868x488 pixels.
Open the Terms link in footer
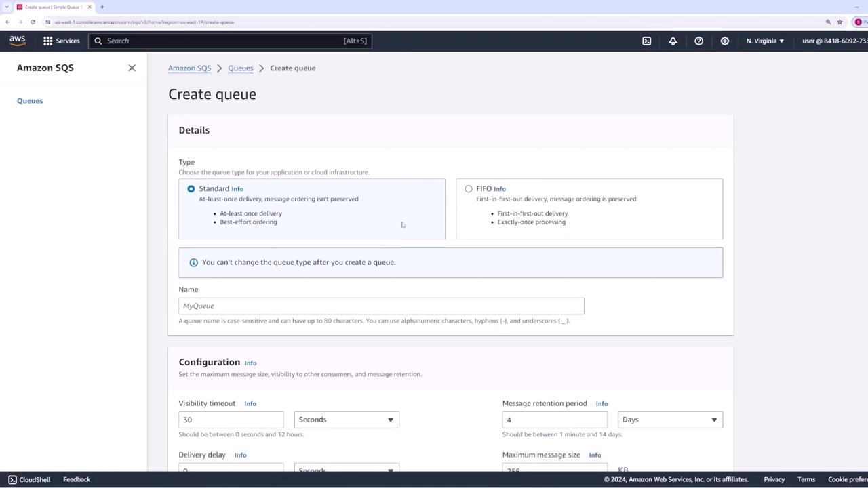[x=806, y=479]
